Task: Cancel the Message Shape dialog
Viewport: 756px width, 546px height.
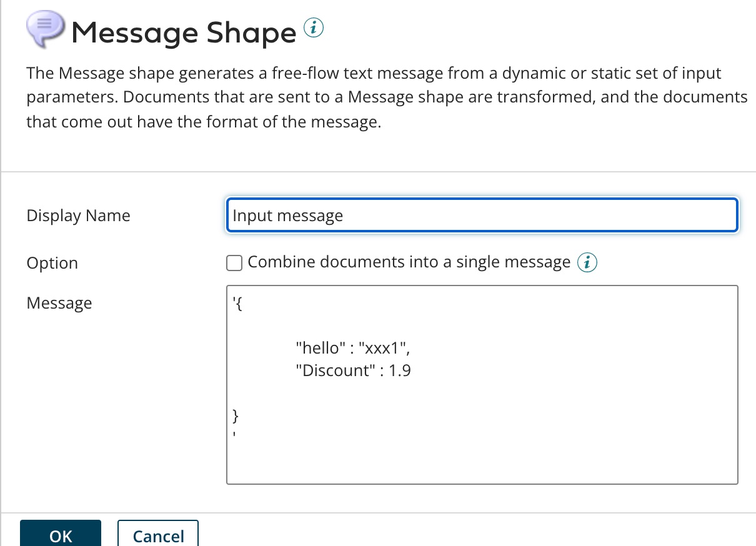Action: (x=158, y=535)
